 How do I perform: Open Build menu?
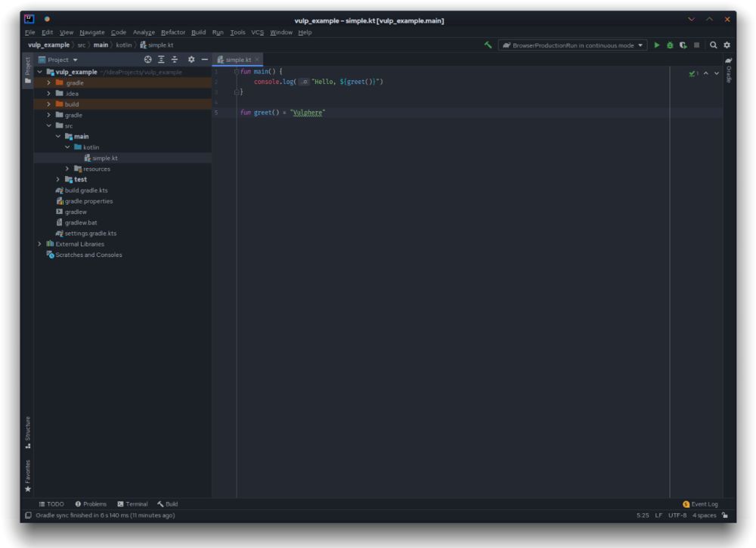(198, 33)
